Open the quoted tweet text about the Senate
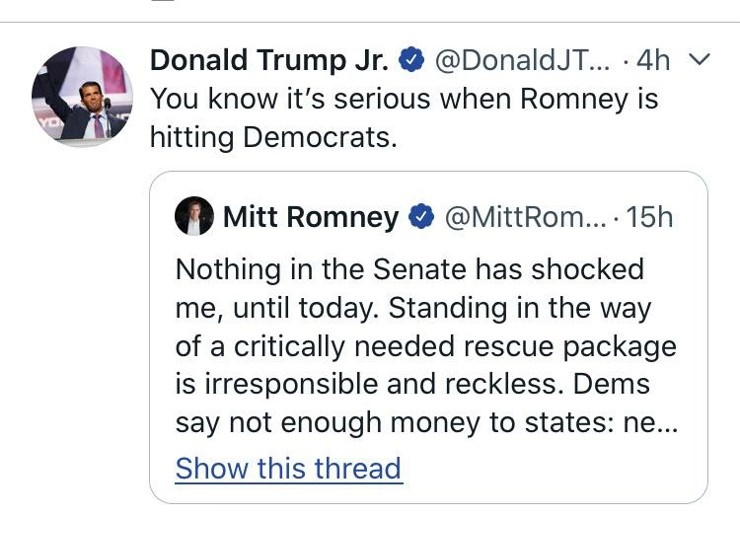Image resolution: width=740 pixels, height=540 pixels. pyautogui.click(x=427, y=346)
